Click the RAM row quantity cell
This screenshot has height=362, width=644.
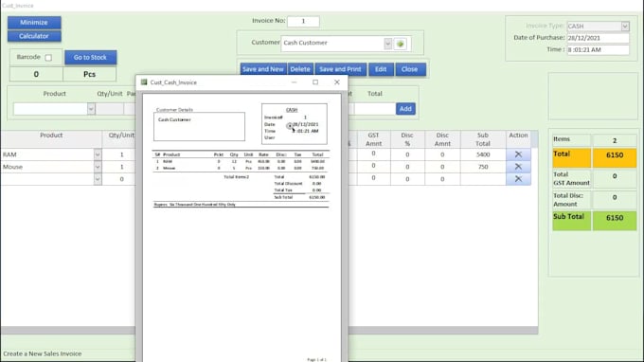[x=119, y=154]
